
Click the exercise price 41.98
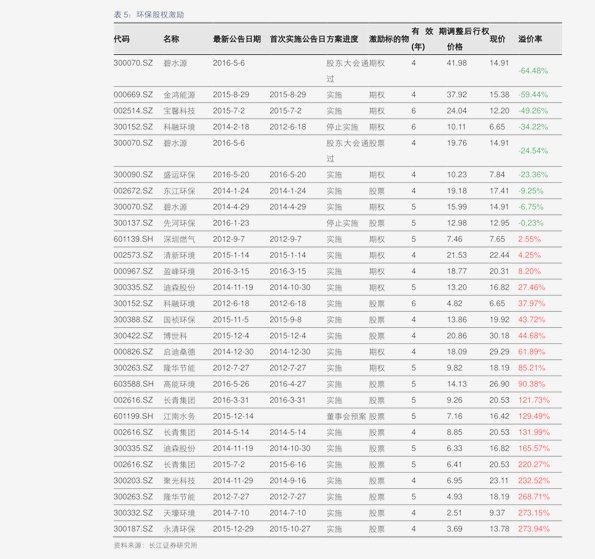point(456,63)
